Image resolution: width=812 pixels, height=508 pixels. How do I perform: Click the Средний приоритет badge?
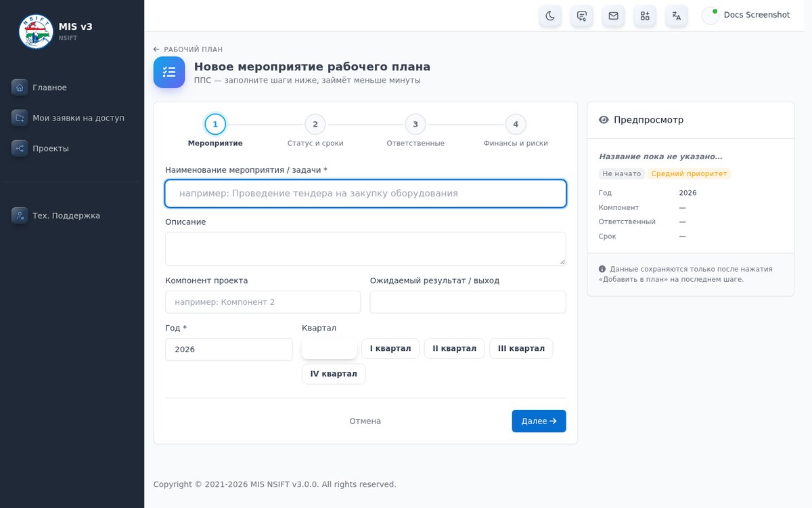[690, 174]
